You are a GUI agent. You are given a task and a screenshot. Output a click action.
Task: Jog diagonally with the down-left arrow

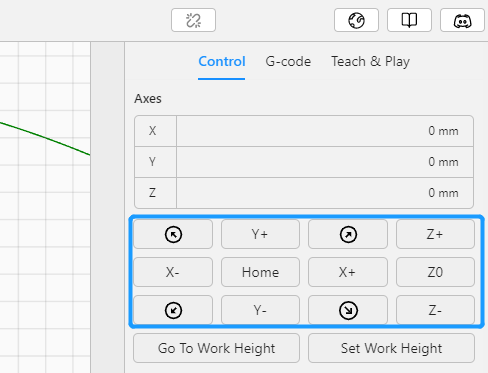click(x=173, y=310)
